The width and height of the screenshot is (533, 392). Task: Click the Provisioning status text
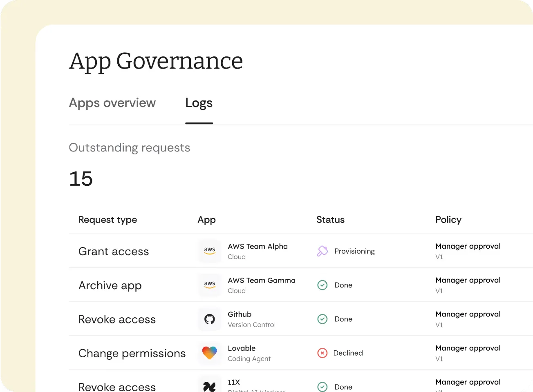point(354,251)
